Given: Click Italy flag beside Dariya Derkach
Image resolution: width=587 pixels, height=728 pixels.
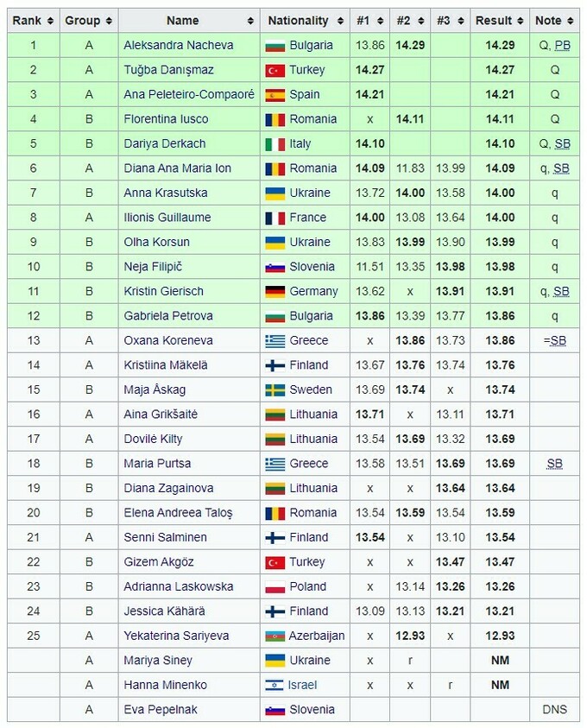Looking at the screenshot, I should click(x=275, y=143).
